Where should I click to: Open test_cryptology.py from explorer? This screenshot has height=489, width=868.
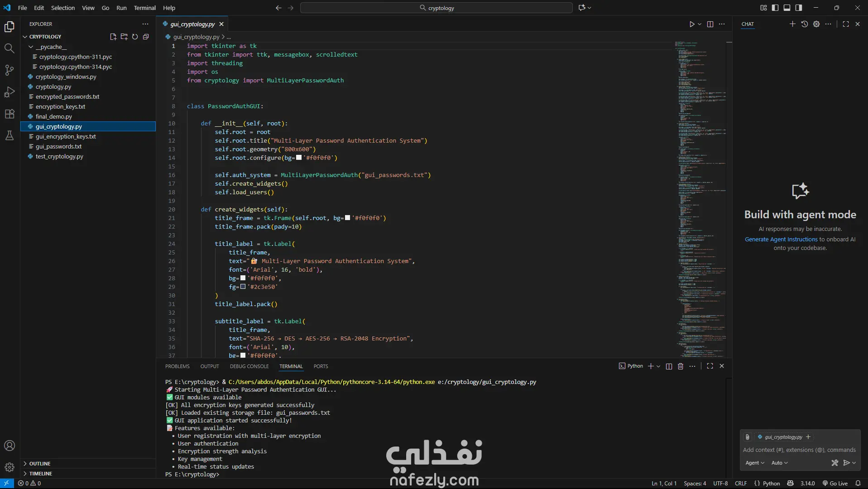59,156
